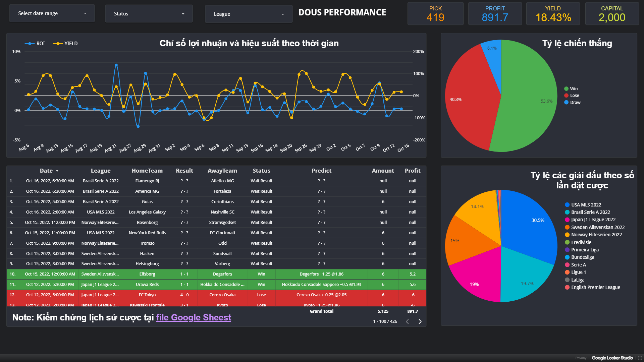The height and width of the screenshot is (362, 644).
Task: Sort table by League column header
Action: click(100, 171)
